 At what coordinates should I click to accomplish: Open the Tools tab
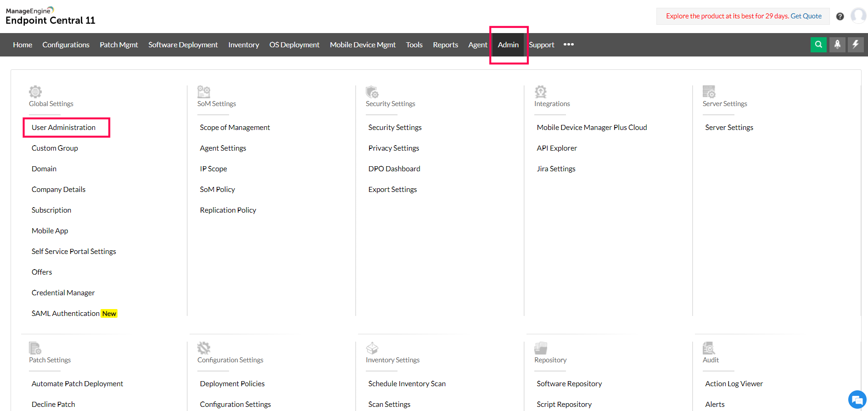pyautogui.click(x=414, y=45)
